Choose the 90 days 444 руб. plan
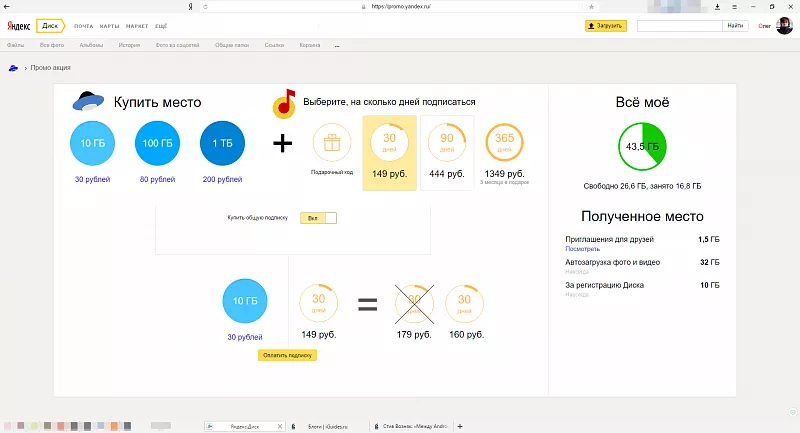This screenshot has width=800, height=433. coord(447,153)
